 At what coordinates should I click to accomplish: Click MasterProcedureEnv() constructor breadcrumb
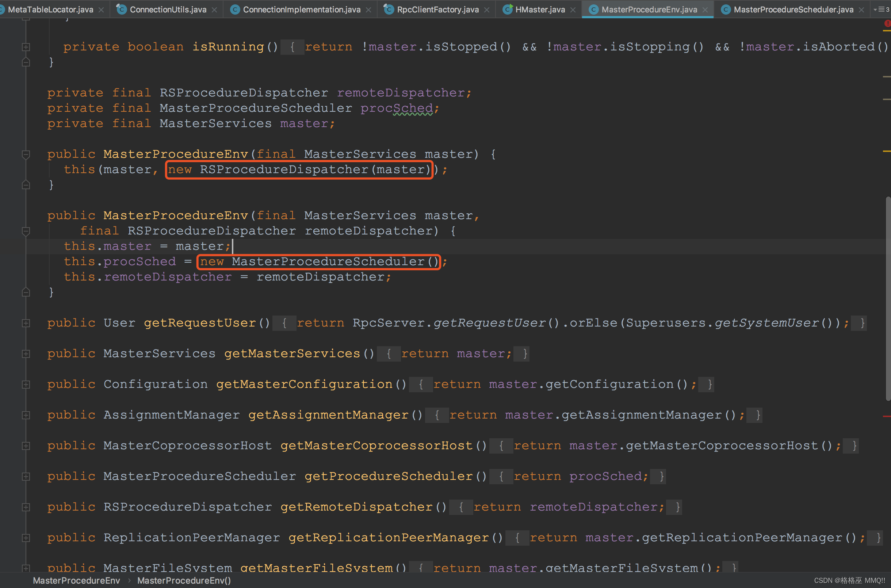coord(184,580)
